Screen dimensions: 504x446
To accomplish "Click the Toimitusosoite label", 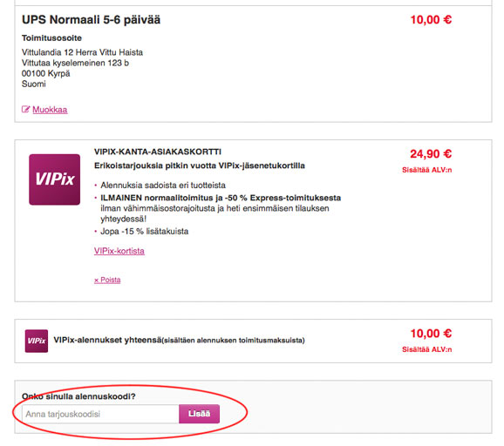I will pyautogui.click(x=51, y=38).
